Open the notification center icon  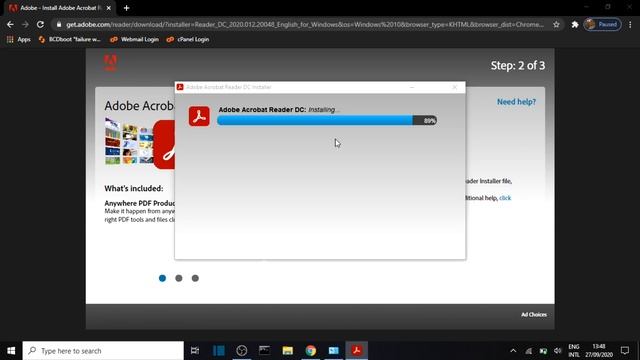(624, 351)
